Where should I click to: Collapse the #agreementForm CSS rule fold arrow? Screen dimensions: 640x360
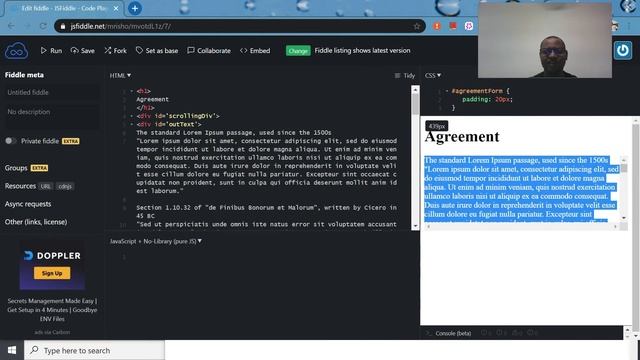tap(447, 91)
